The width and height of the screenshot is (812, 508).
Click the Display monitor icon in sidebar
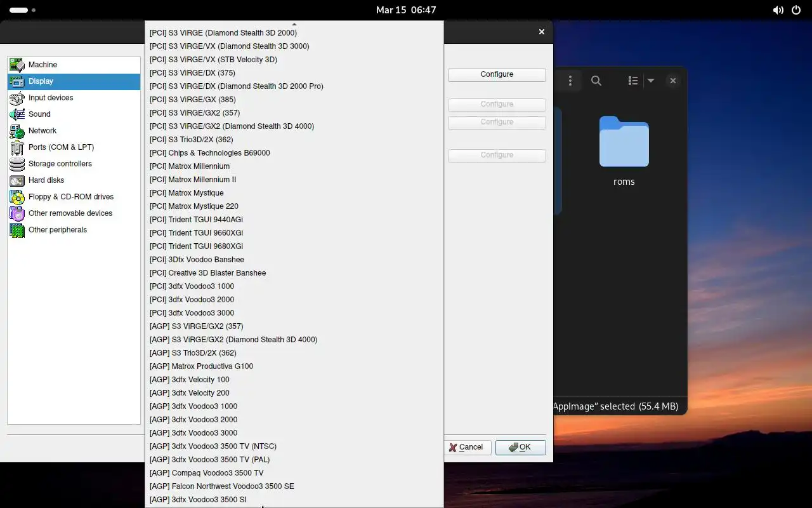click(x=17, y=81)
